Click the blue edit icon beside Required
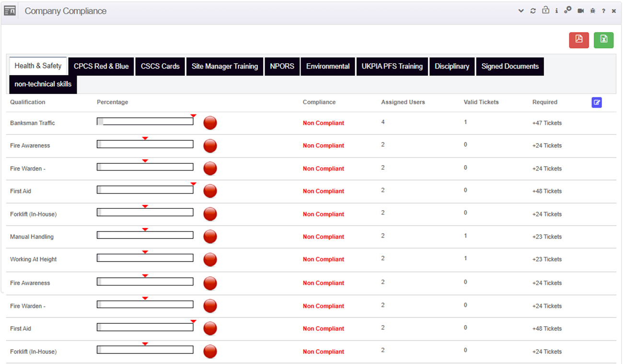 click(x=597, y=102)
